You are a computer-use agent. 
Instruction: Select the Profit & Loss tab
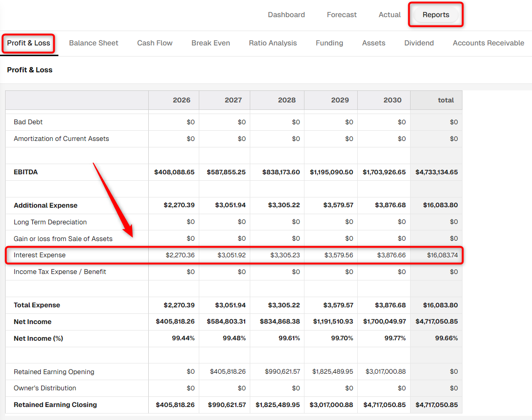(x=29, y=43)
